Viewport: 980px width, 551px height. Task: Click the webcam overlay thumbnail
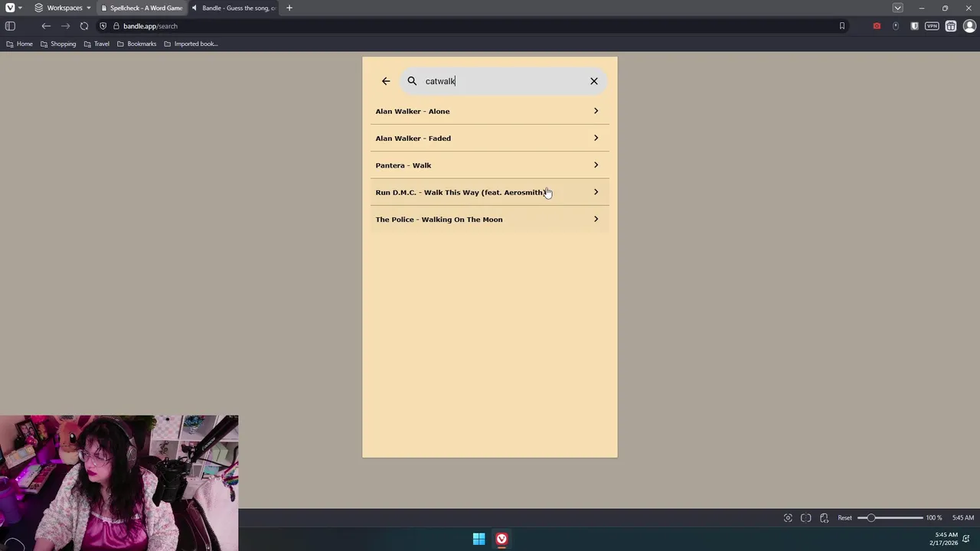coord(119,483)
